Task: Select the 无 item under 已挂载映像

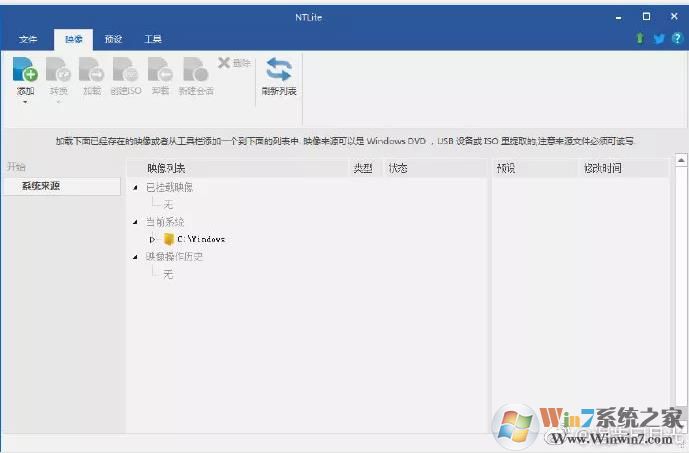Action: pyautogui.click(x=168, y=205)
